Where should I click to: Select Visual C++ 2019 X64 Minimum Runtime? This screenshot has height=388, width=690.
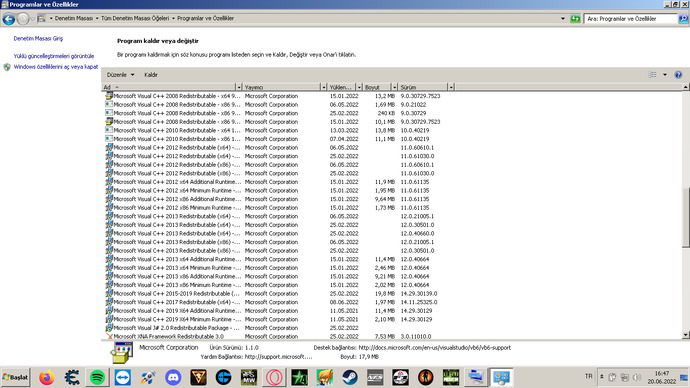177,319
